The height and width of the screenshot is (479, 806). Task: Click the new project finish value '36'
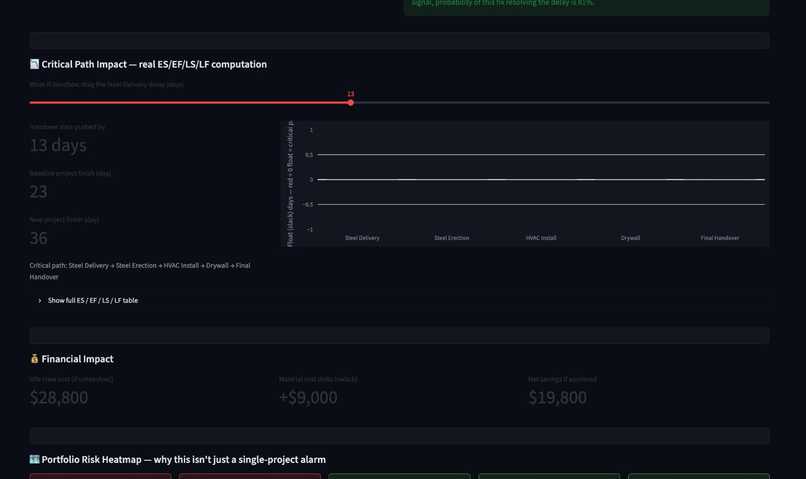pos(39,238)
